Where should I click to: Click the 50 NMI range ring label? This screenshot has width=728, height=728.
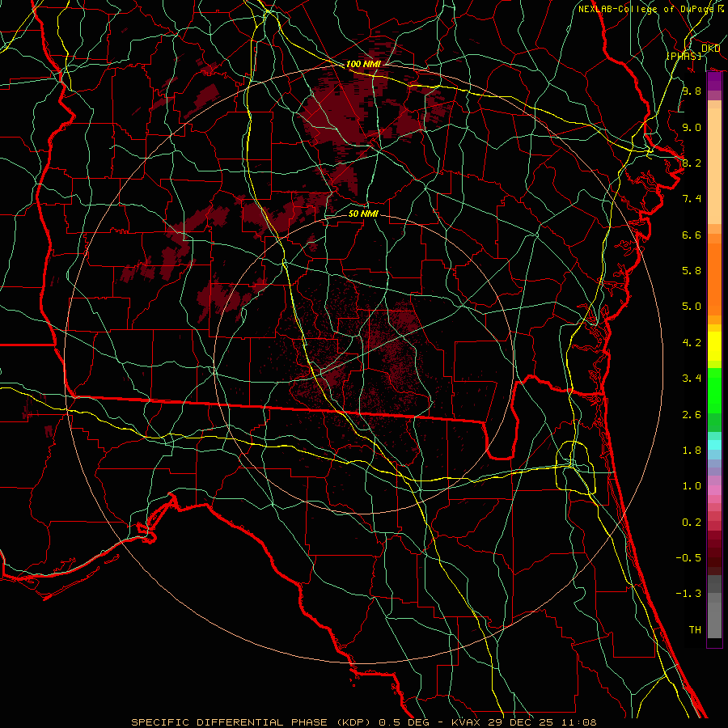363,214
